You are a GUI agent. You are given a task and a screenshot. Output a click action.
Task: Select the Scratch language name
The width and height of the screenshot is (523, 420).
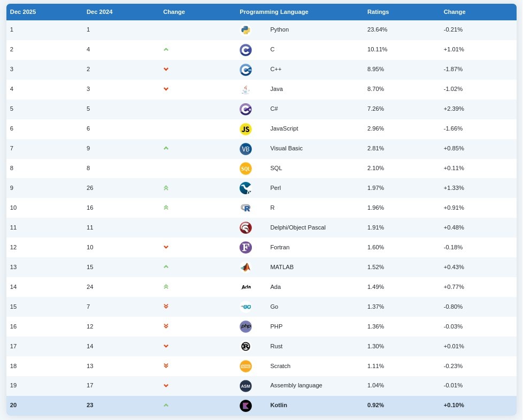point(280,366)
